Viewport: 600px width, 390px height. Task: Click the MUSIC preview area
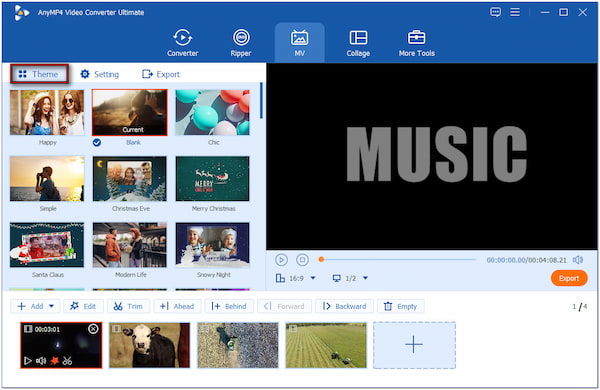pyautogui.click(x=432, y=156)
